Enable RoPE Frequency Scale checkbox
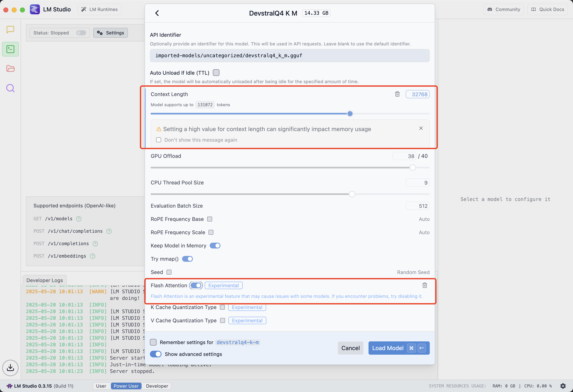 [x=211, y=232]
